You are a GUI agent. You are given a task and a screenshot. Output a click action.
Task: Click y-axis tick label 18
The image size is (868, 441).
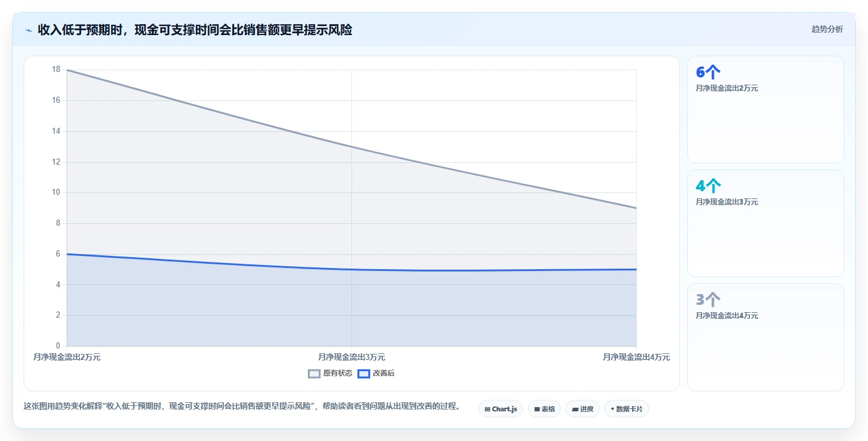pos(56,70)
